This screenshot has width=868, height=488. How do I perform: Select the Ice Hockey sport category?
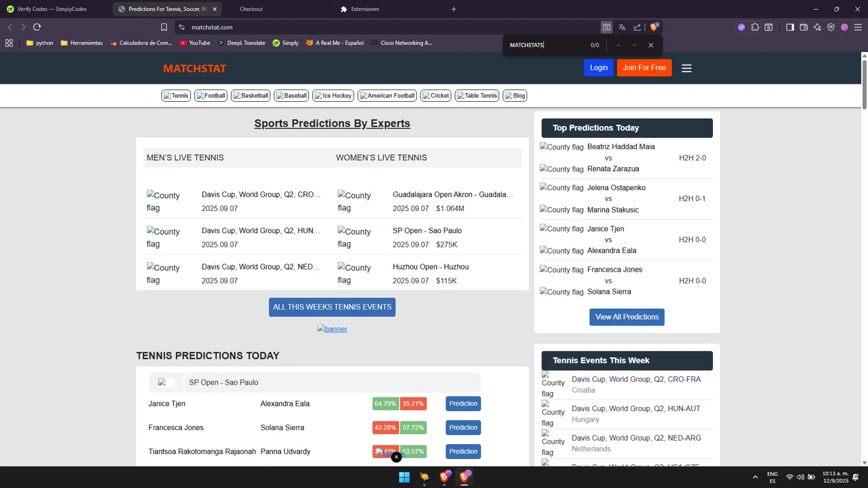333,96
